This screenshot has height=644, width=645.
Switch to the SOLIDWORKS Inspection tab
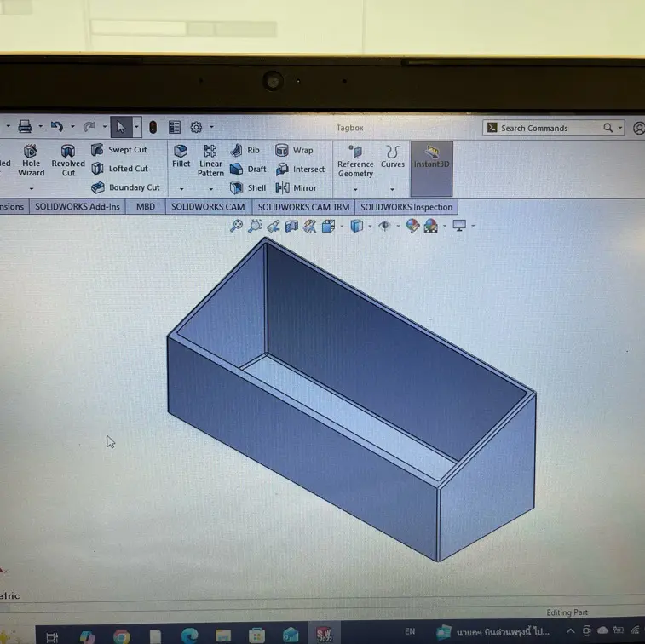(406, 207)
